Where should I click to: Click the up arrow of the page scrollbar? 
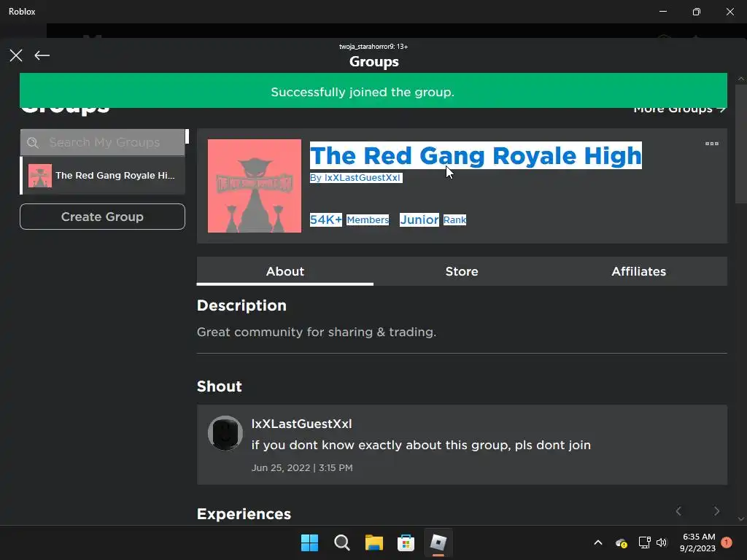[741, 79]
